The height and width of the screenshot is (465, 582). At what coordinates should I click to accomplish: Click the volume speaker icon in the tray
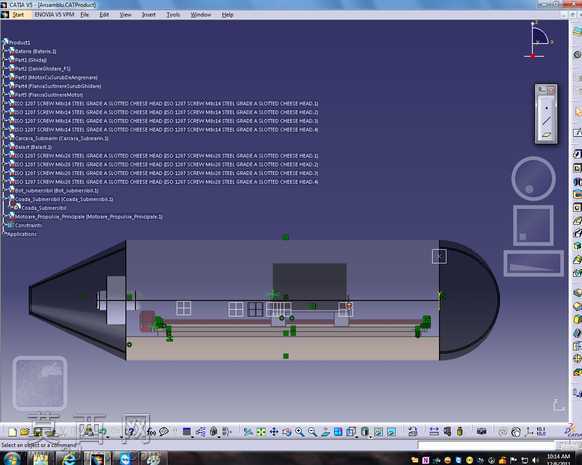tap(536, 460)
